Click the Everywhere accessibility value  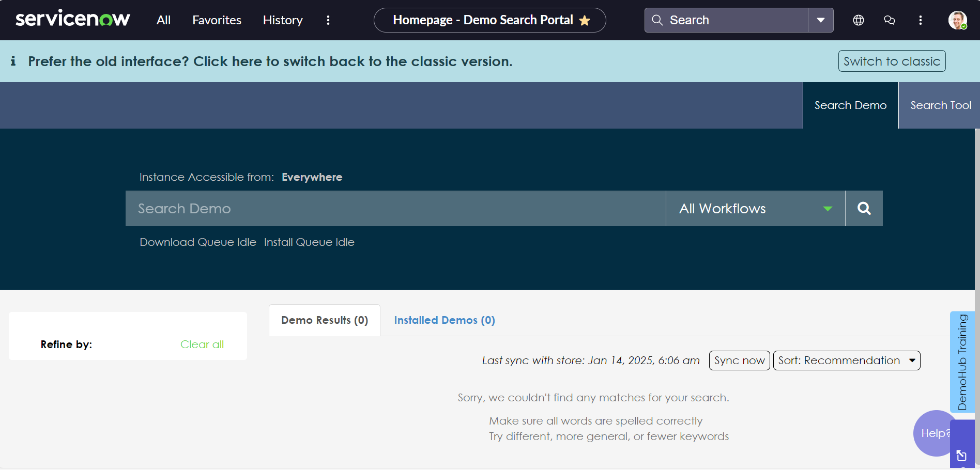point(312,177)
